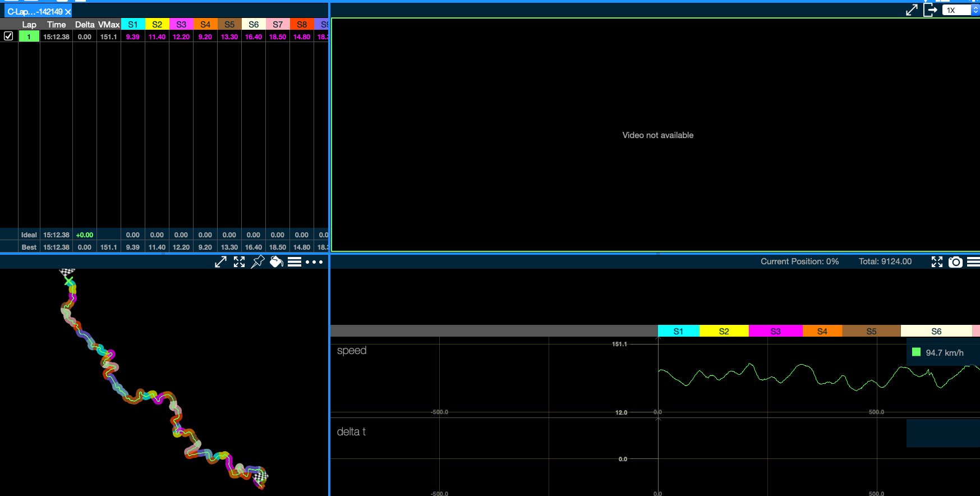Open the track map hamburger menu
Image resolution: width=980 pixels, height=496 pixels.
(x=295, y=262)
